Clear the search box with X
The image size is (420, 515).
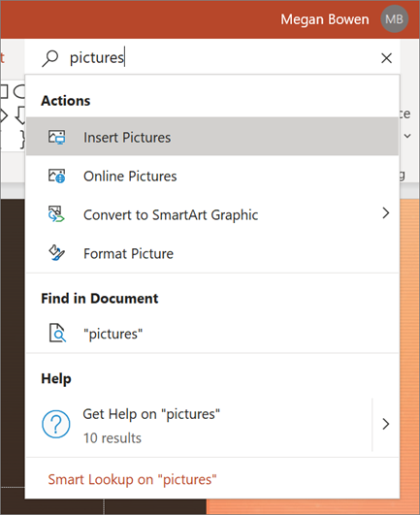tap(386, 58)
